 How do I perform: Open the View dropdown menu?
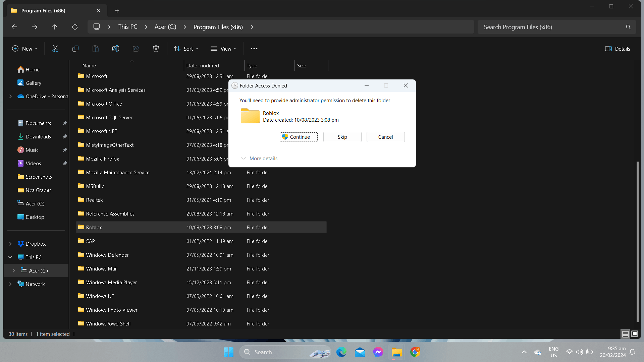(224, 49)
